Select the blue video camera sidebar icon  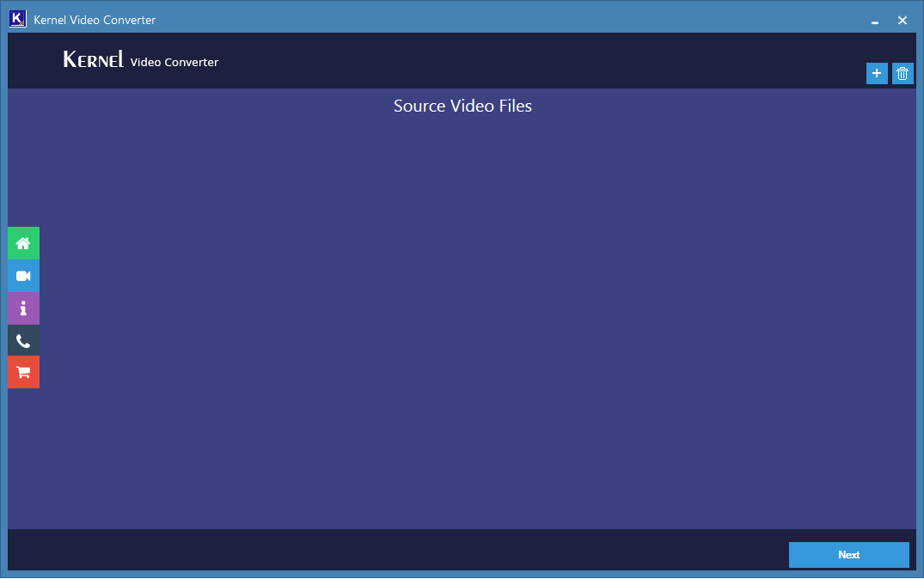tap(23, 276)
